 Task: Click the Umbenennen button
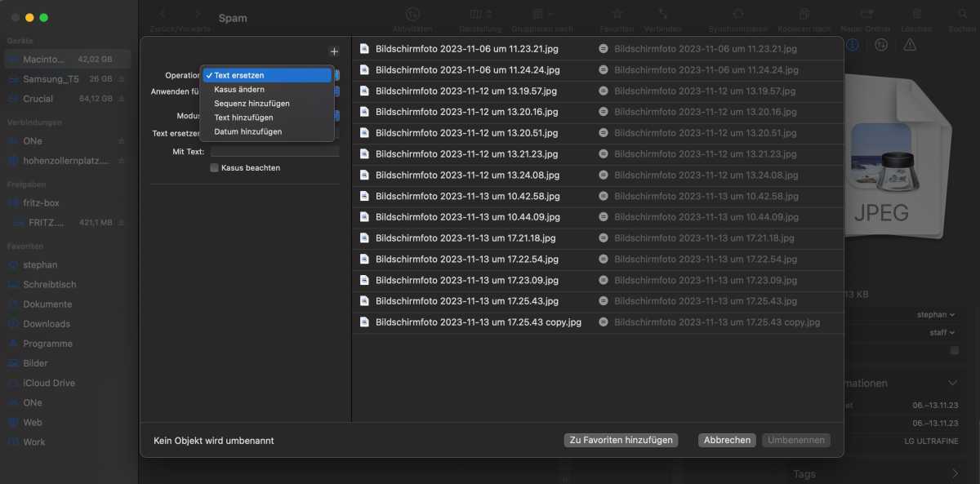pos(796,440)
